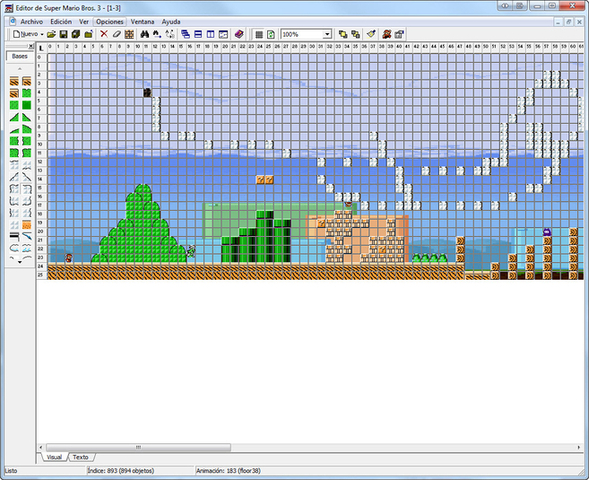Open the Ayuda menu
The image size is (589, 480).
click(171, 22)
